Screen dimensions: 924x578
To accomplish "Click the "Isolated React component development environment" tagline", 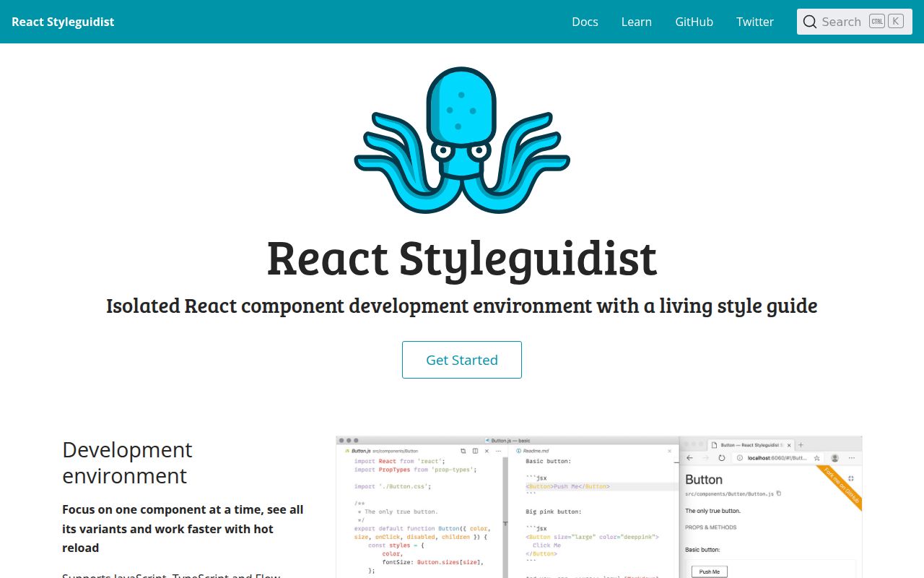I will [x=462, y=306].
